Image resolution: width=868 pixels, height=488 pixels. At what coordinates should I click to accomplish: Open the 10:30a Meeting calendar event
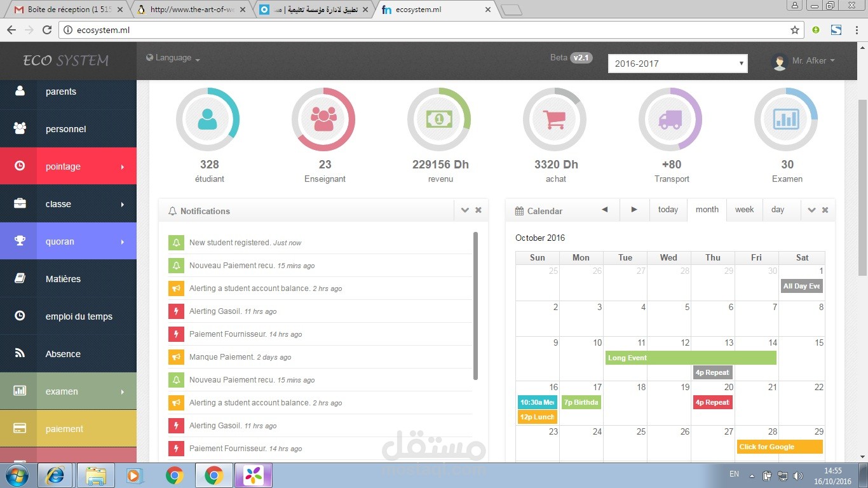click(x=537, y=402)
